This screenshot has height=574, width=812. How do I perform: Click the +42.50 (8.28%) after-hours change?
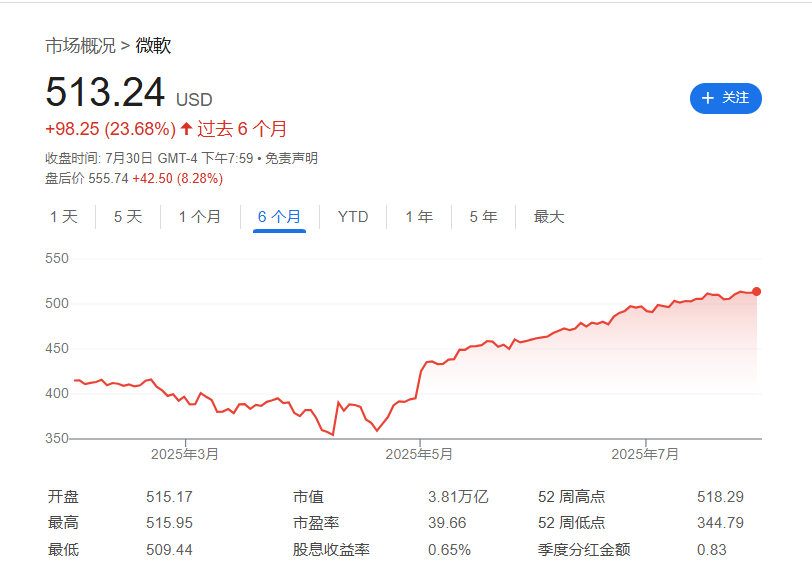(x=178, y=179)
